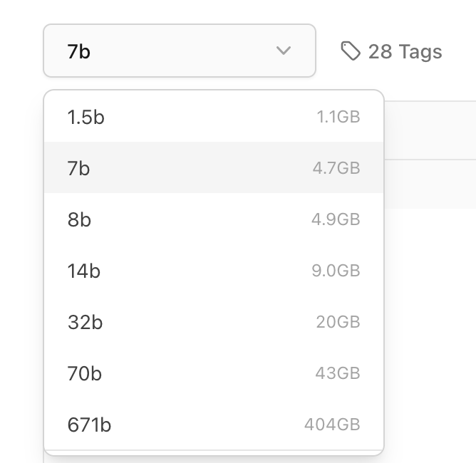Click the 43GB size label

point(338,373)
